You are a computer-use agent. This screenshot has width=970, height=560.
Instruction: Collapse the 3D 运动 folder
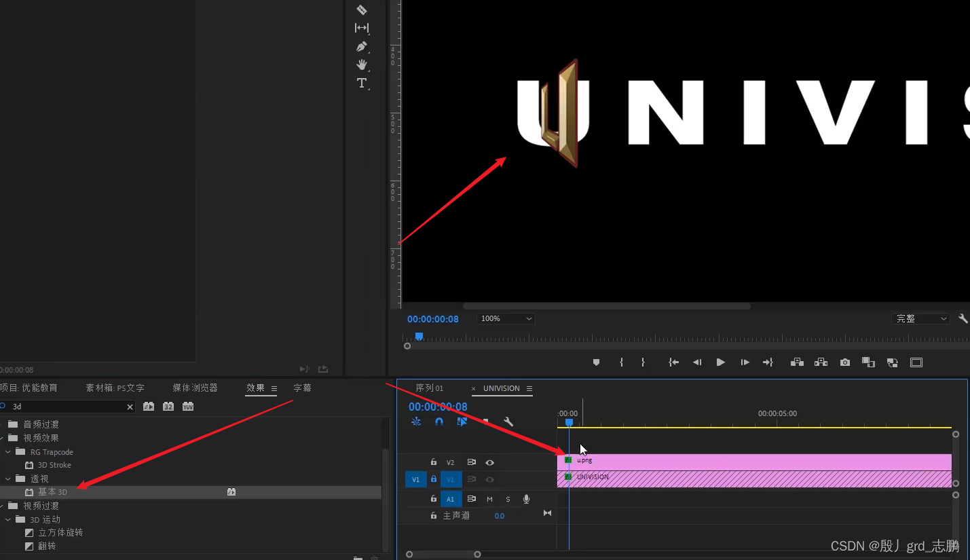(x=8, y=519)
